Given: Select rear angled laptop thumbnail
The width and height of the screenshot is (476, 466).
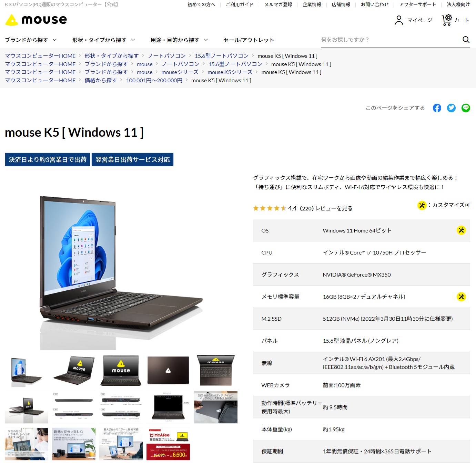Looking at the screenshot, I should coord(27,407).
